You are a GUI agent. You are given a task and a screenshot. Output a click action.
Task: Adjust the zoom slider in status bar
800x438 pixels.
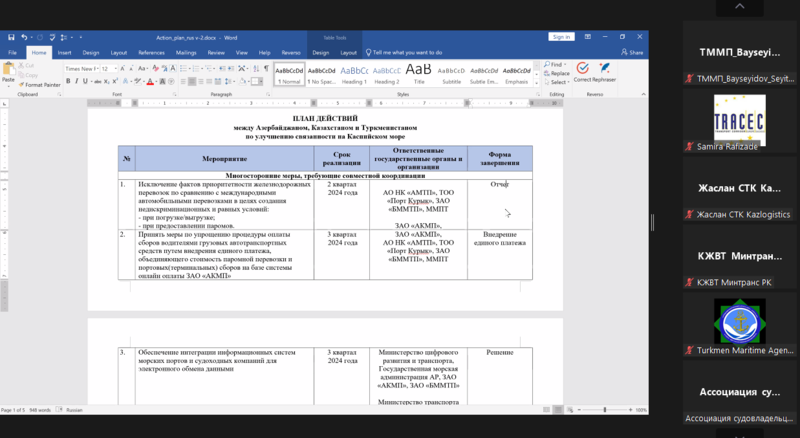coord(605,409)
